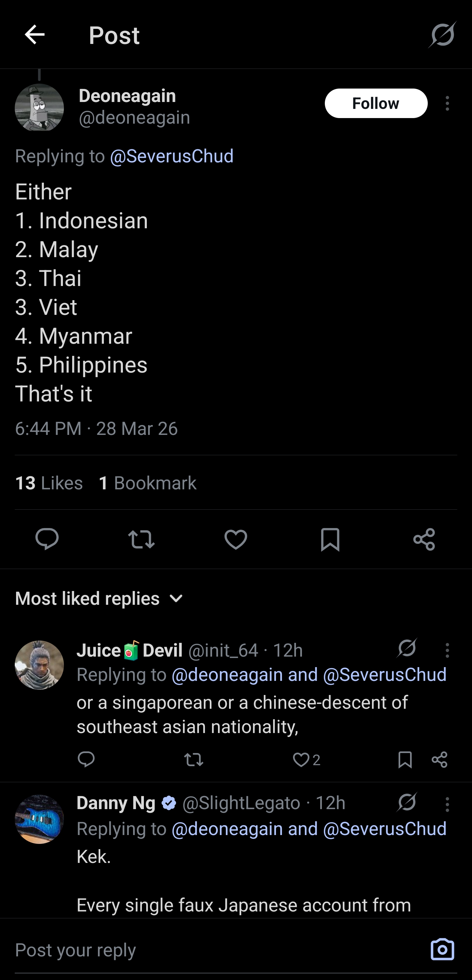Tap the back arrow in header
Screen dimensions: 472x980
[x=35, y=35]
